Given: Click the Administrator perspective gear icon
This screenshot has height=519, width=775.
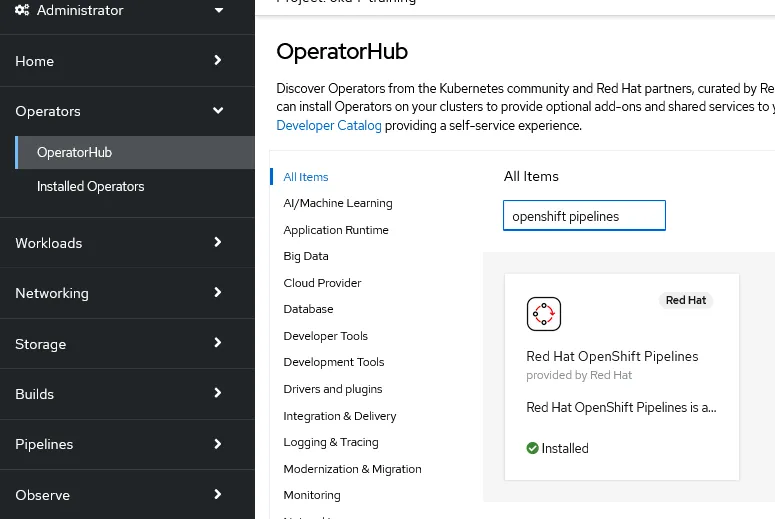Looking at the screenshot, I should pos(22,10).
